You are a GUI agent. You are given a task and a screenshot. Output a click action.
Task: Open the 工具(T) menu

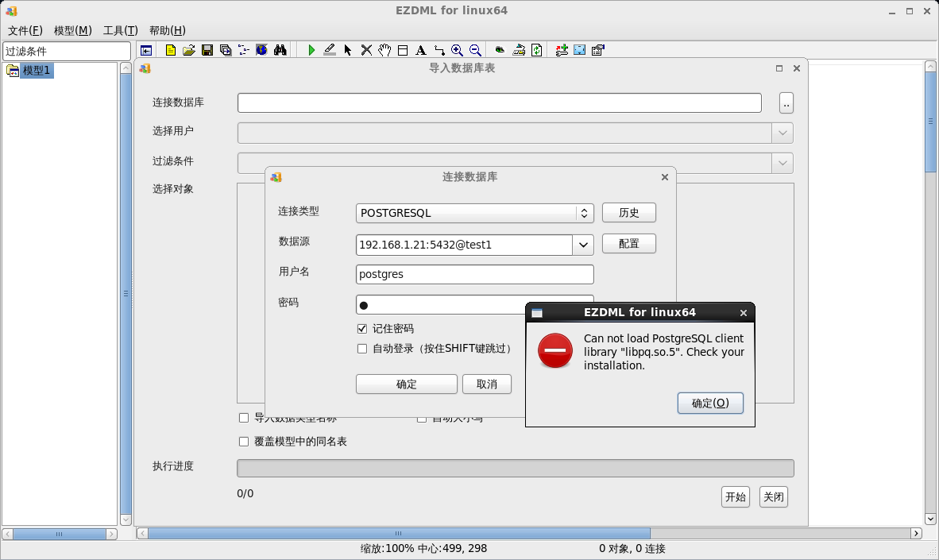click(121, 30)
